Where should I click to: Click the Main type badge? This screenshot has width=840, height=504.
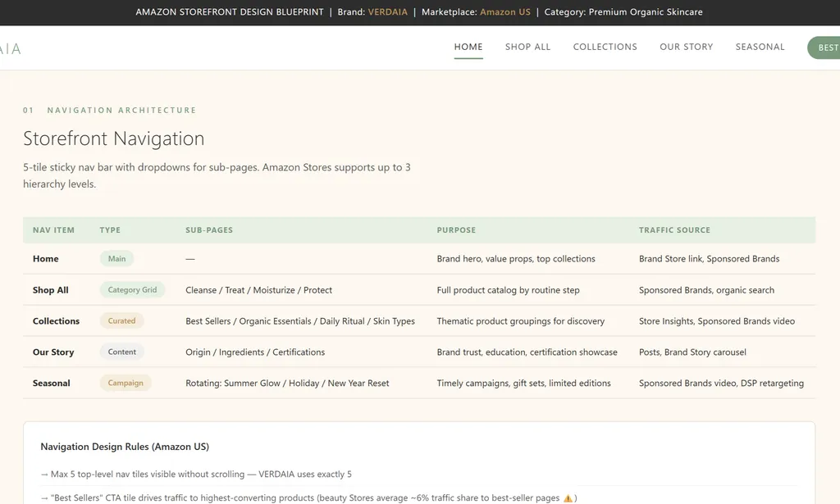point(116,259)
